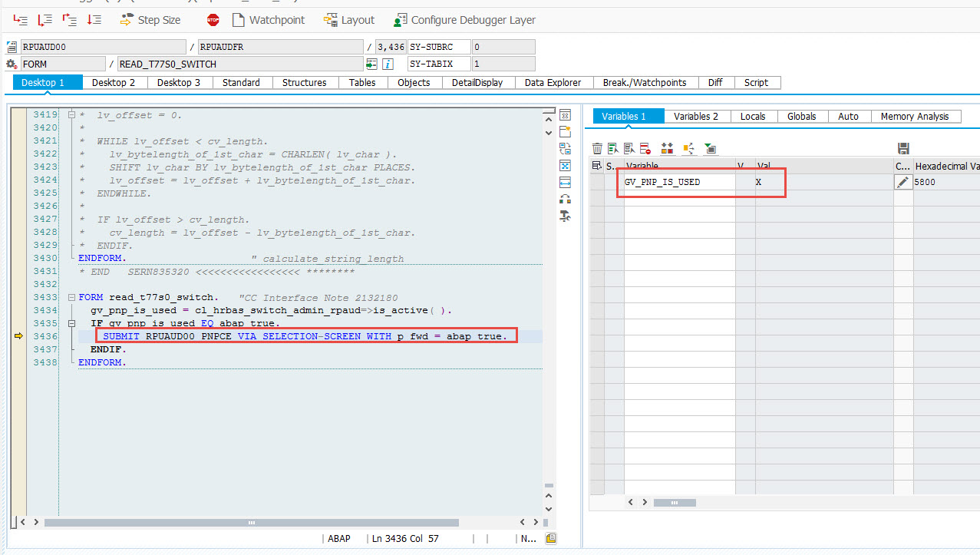This screenshot has height=555, width=980.
Task: Open the Standard tab
Action: (x=241, y=82)
